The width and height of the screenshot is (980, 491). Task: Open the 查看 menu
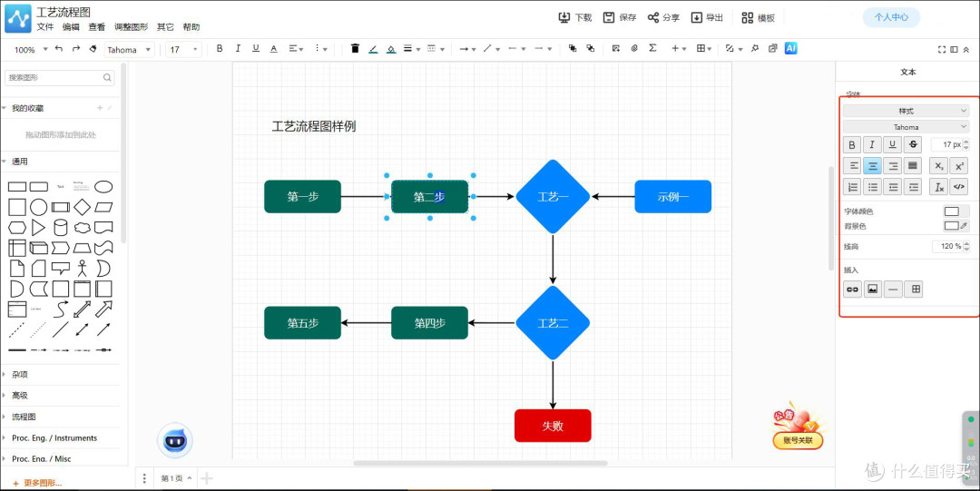97,27
